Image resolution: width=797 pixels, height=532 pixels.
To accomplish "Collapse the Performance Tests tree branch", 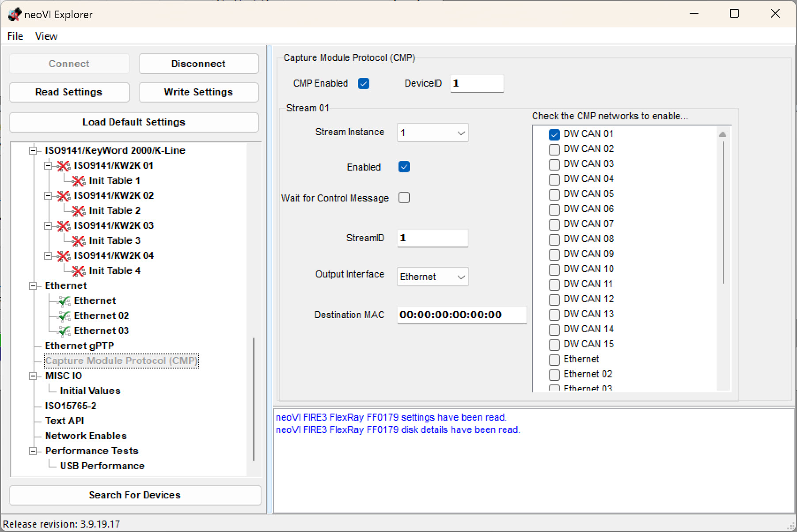I will [33, 451].
